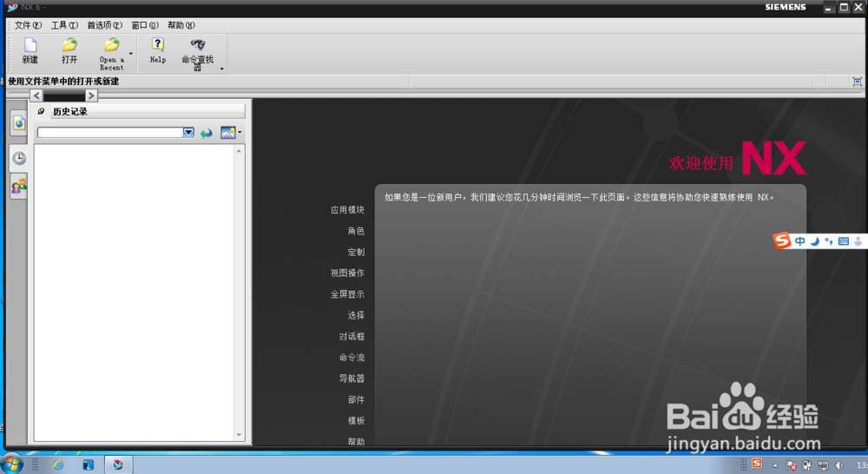
Task: Open the toolbar options arrow below 命令查找器
Action: point(222,69)
